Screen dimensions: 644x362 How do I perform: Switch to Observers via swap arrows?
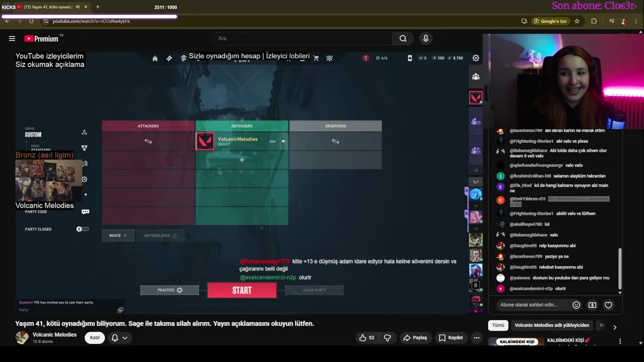[x=335, y=141]
